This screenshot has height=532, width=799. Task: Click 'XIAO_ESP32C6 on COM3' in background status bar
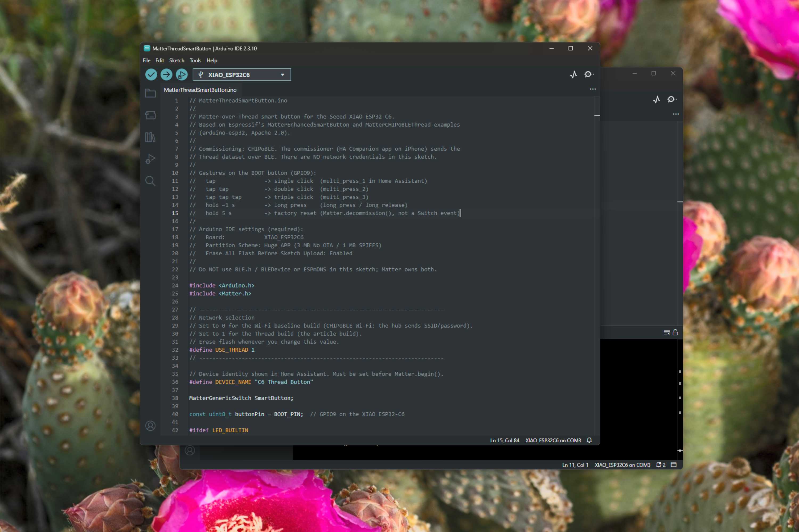click(622, 465)
